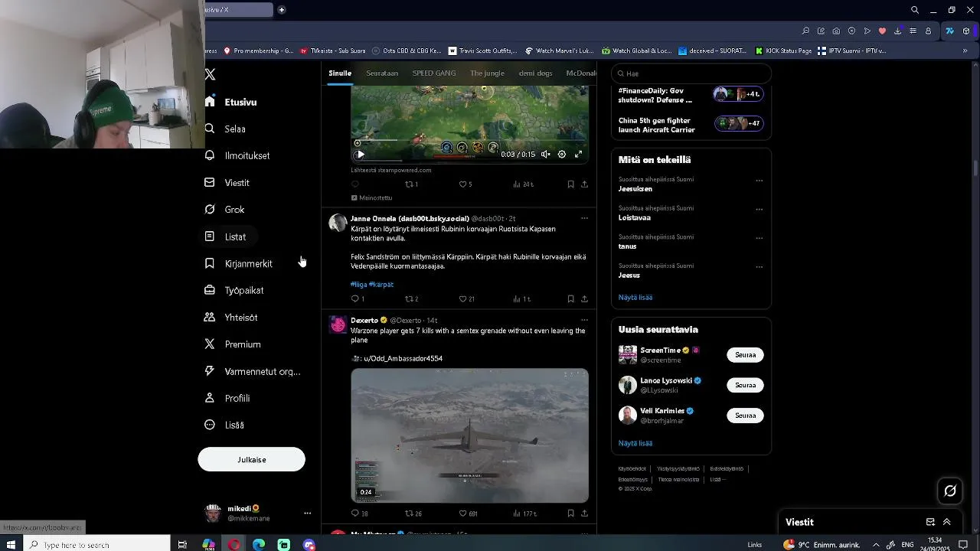Follow Lance Lysowski with Seuraa button
This screenshot has width=980, height=551.
pos(745,385)
